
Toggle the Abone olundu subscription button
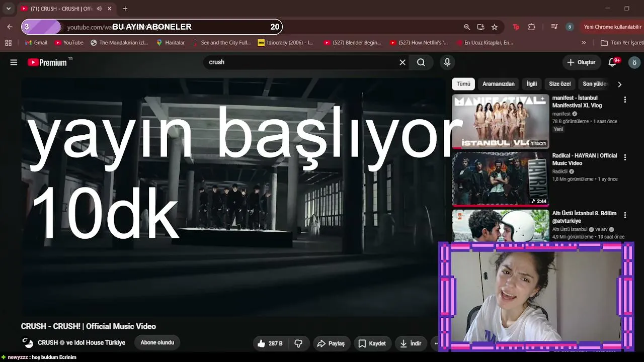click(x=157, y=343)
